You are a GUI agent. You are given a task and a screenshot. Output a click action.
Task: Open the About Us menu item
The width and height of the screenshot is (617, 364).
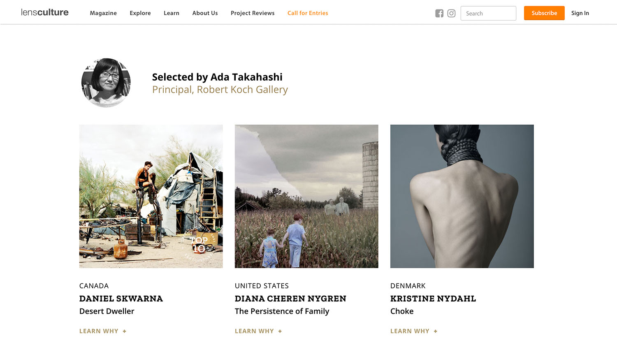205,13
